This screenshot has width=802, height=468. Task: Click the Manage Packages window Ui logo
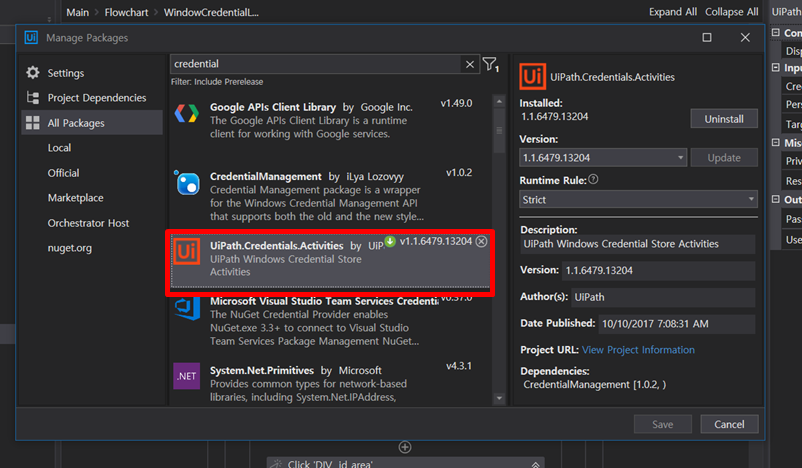[31, 37]
